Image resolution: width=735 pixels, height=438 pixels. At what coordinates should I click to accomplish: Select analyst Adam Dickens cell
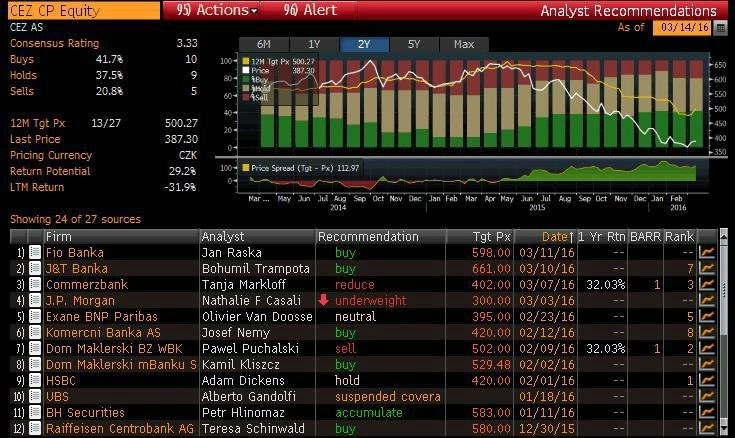[x=243, y=380]
